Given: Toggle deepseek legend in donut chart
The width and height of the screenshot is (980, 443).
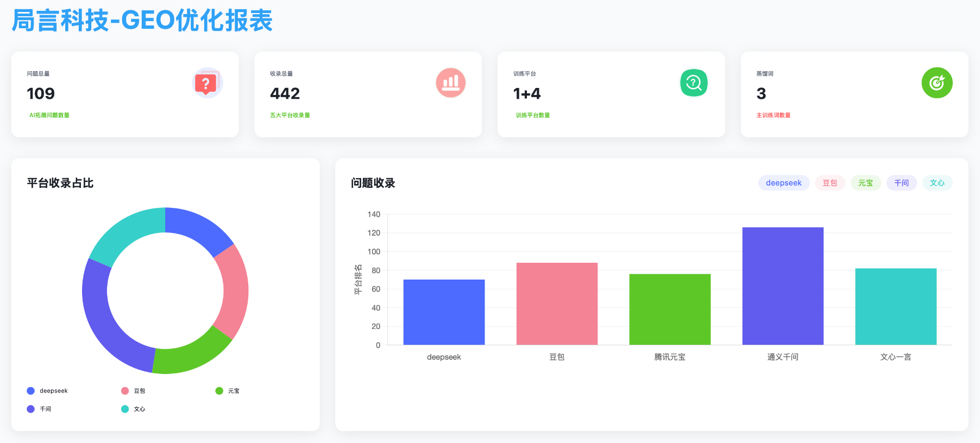Looking at the screenshot, I should pyautogui.click(x=47, y=391).
